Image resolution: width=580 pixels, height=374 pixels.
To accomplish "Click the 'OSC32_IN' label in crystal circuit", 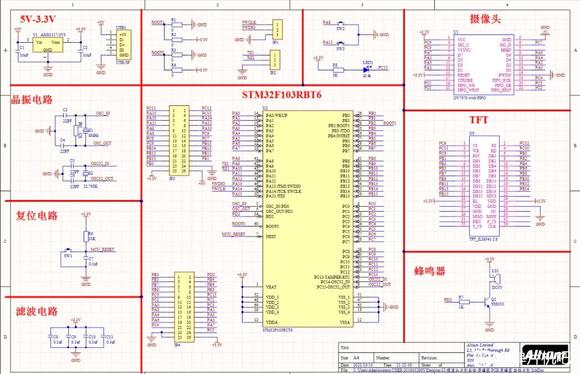I will 100,164.
